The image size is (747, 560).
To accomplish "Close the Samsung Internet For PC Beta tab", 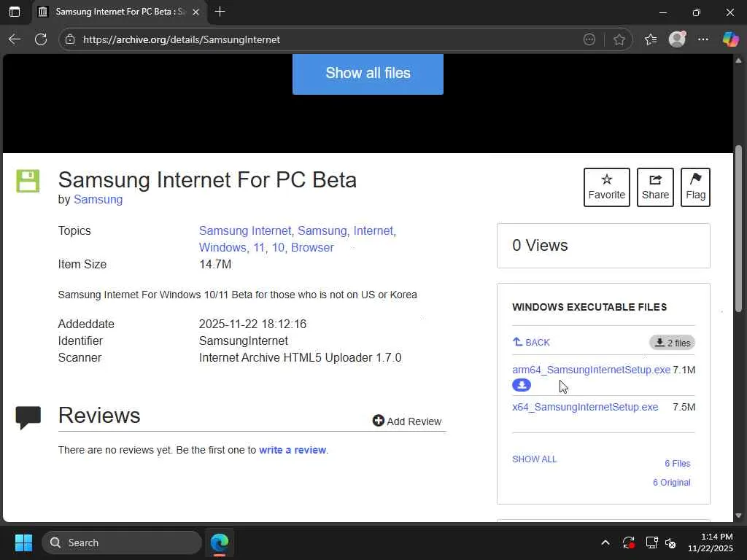I will [196, 12].
